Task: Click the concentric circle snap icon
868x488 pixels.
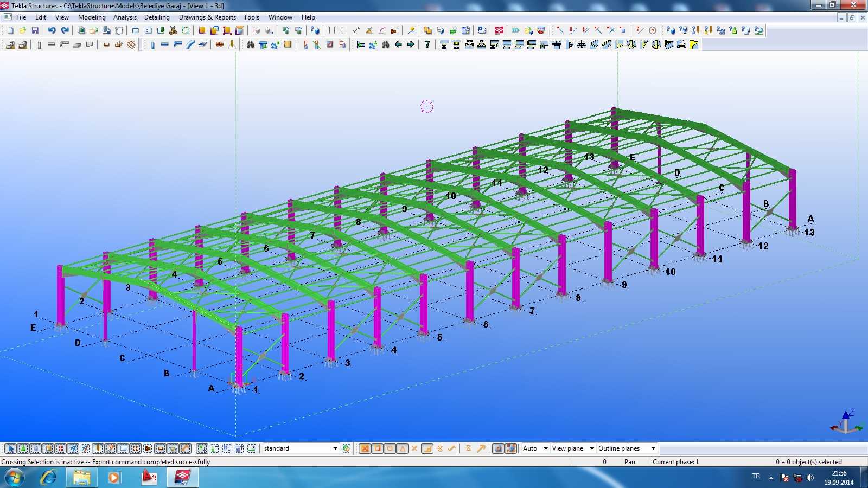Action: click(x=653, y=30)
